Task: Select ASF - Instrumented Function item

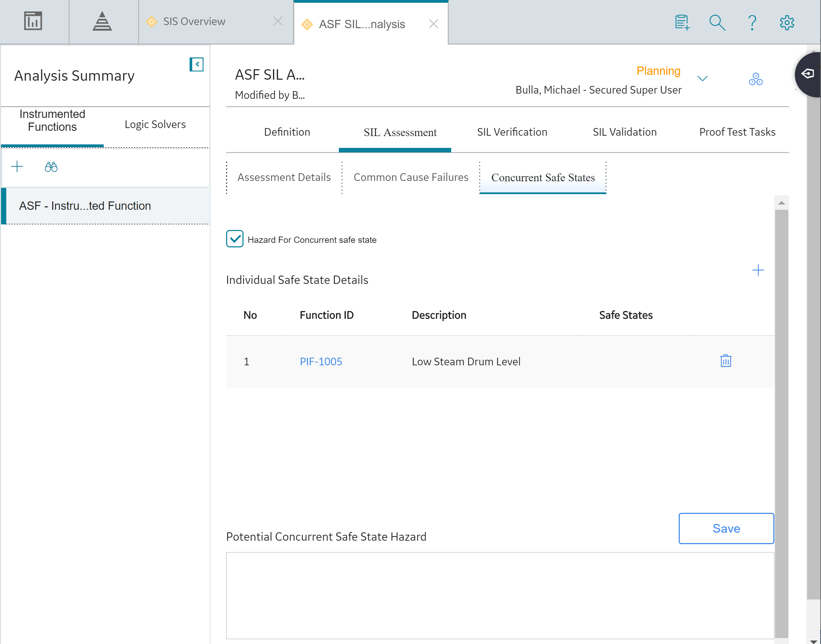Action: coord(105,206)
